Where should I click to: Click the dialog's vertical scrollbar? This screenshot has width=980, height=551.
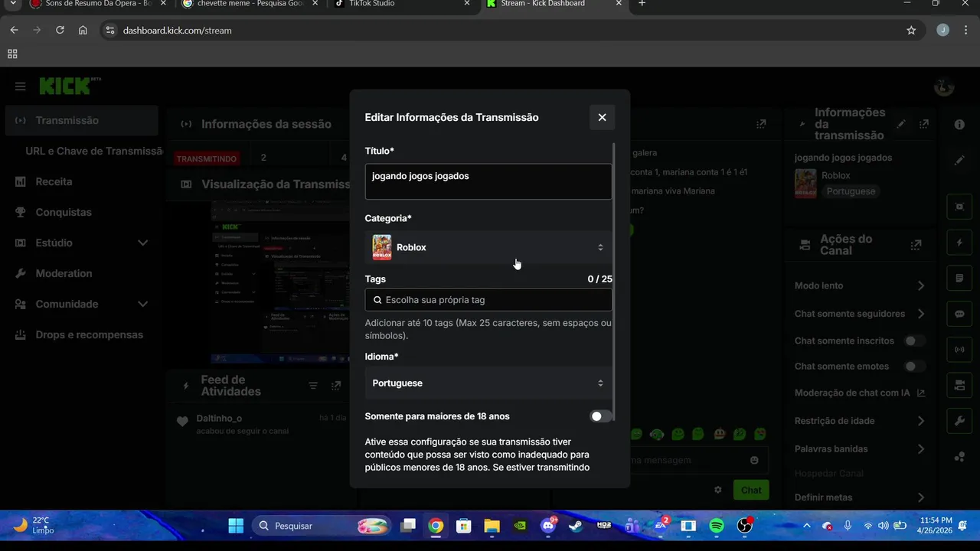click(x=614, y=282)
